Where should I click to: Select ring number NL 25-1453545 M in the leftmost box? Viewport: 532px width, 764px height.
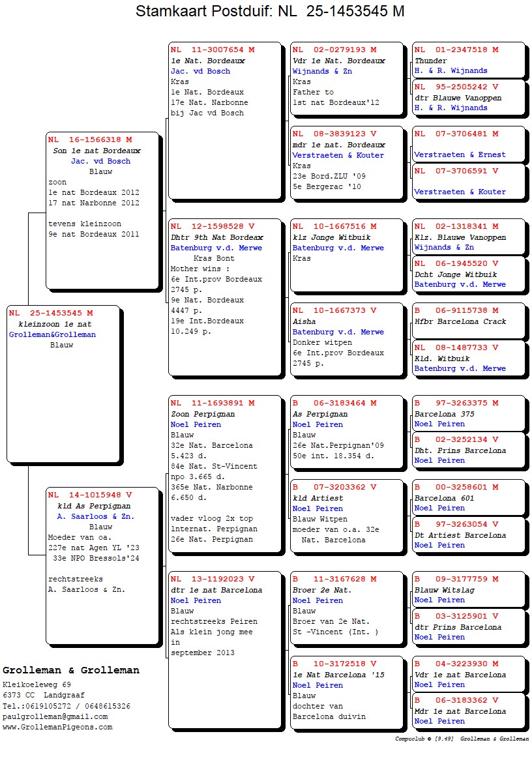(x=51, y=314)
